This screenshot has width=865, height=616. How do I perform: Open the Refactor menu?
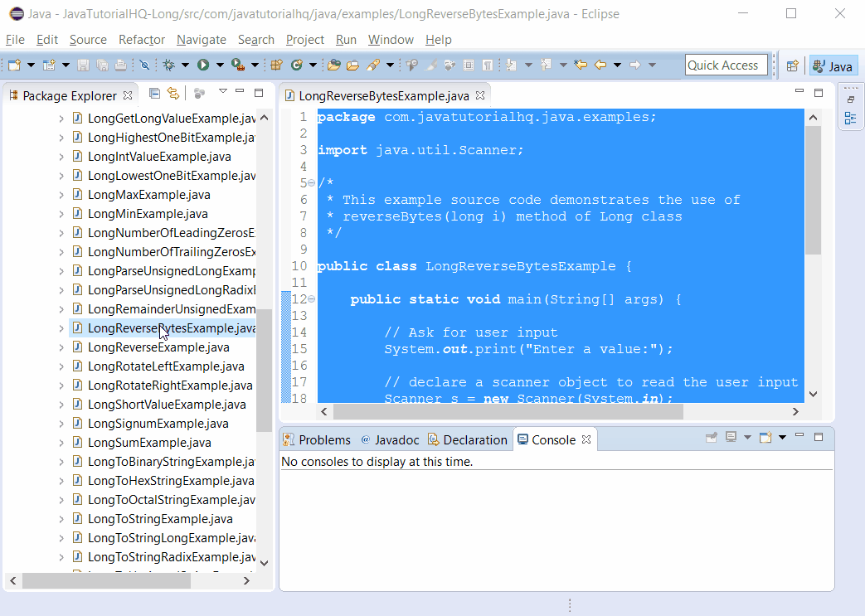click(x=141, y=40)
